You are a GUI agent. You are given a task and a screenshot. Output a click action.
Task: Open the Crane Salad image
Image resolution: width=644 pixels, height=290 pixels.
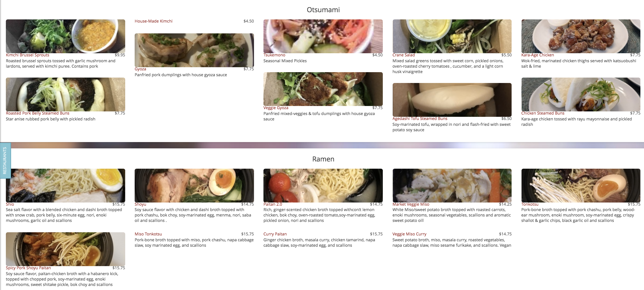click(x=452, y=36)
